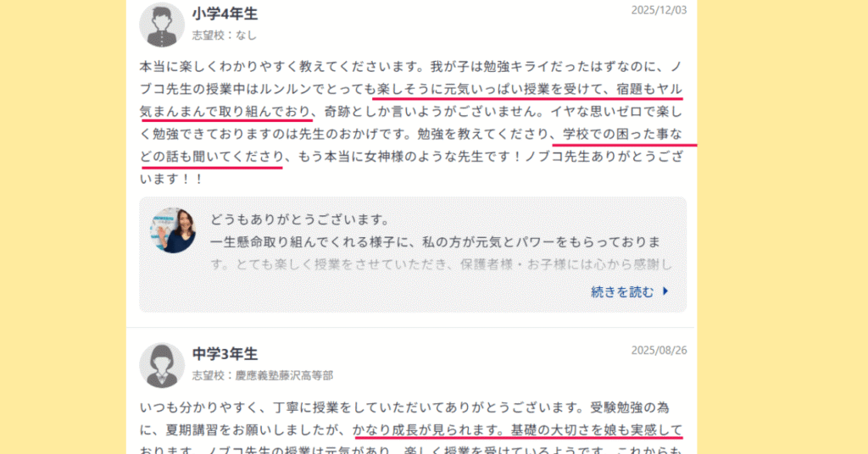Click the 2025/12/03 review date
Screen dimensions: 868x454
coord(659,10)
